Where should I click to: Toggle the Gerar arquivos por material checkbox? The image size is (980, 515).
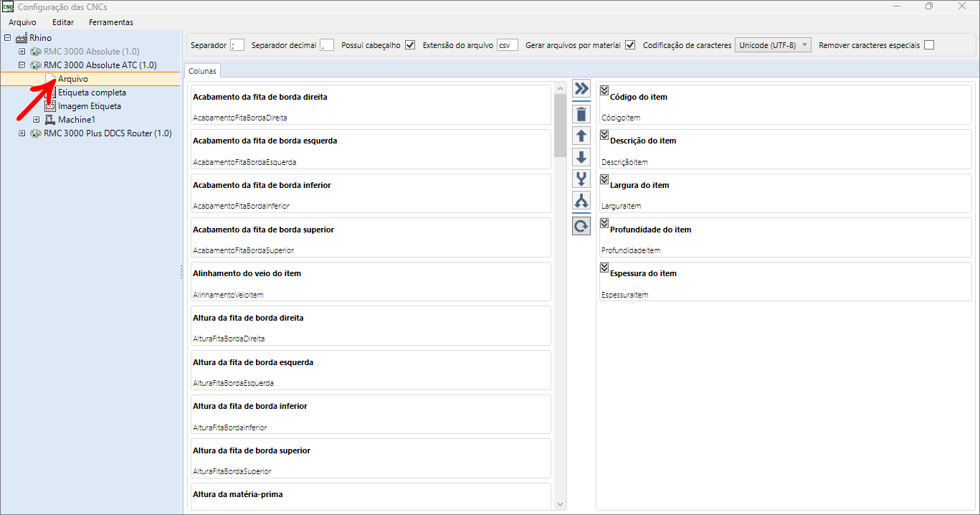[x=630, y=45]
